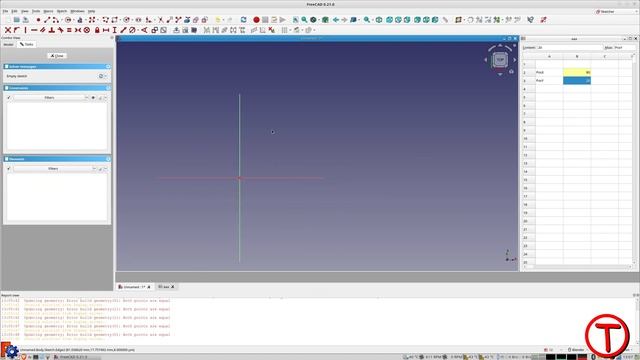Click the report view vertical scrollbar
This screenshot has height=360, width=640.
point(636,320)
